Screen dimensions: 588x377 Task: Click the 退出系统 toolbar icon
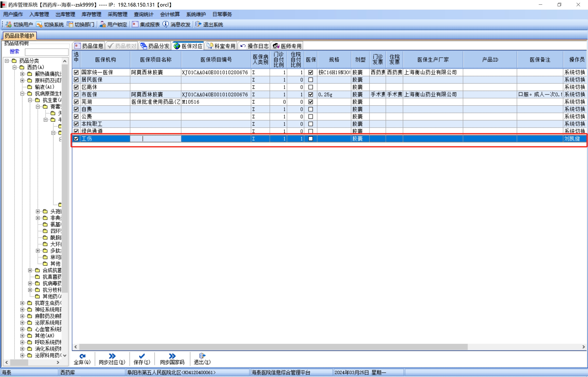point(198,24)
